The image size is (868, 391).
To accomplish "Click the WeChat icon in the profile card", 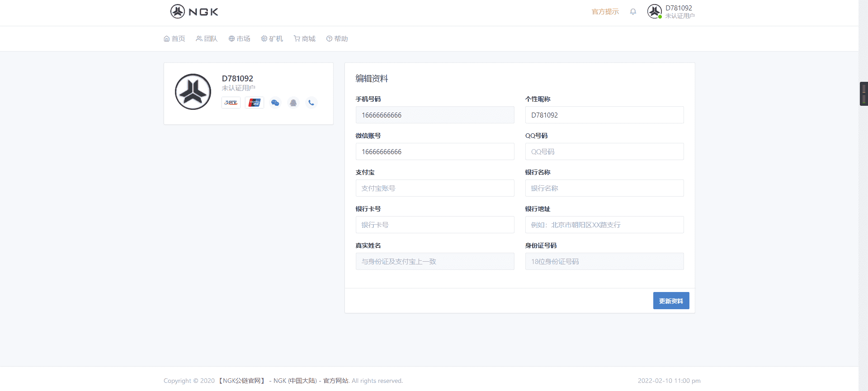I will 275,103.
